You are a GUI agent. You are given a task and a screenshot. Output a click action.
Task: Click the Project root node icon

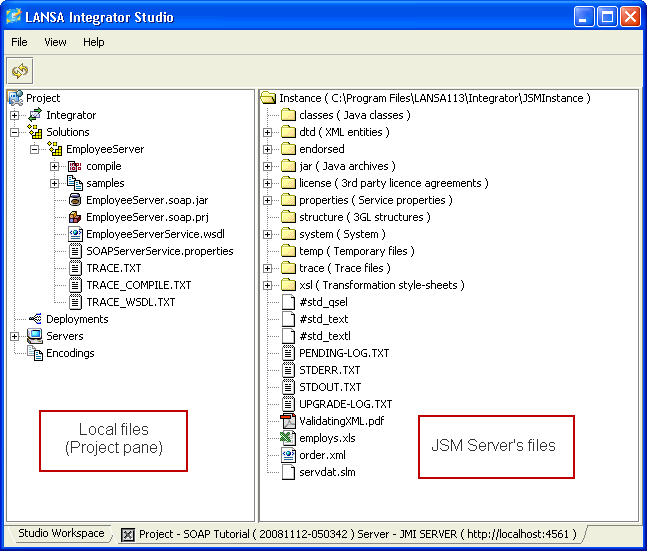tap(16, 98)
